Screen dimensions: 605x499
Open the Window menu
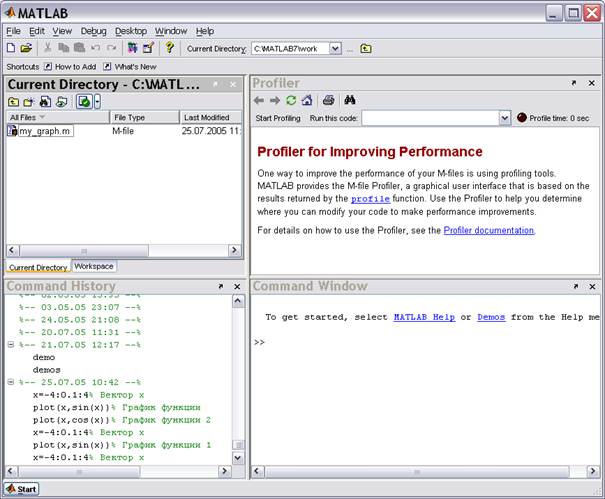pos(171,31)
